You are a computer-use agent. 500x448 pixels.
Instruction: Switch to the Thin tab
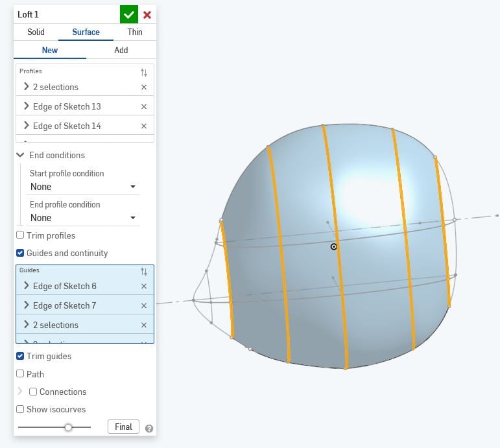(135, 32)
